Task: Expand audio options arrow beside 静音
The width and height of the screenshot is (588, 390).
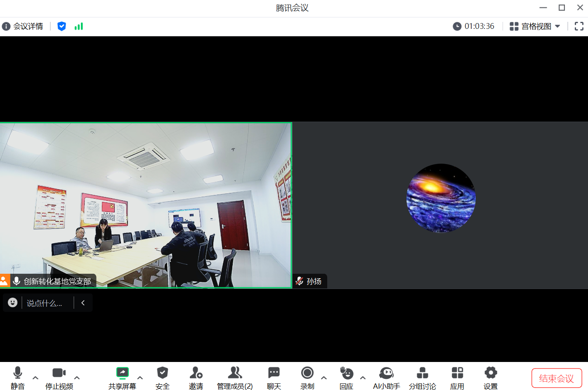Action: coord(35,378)
